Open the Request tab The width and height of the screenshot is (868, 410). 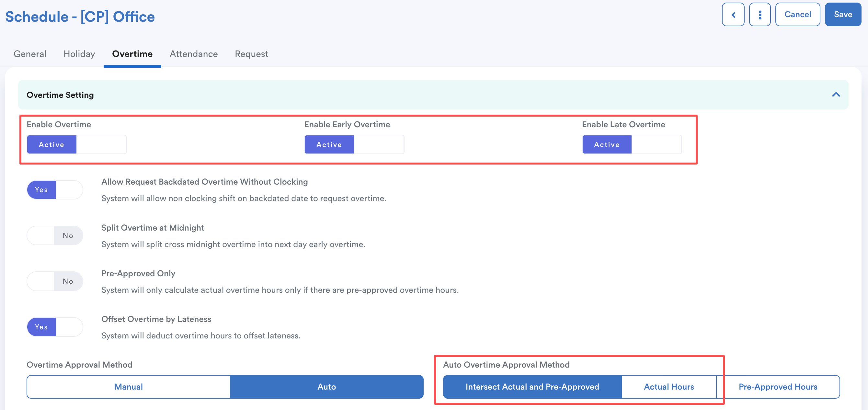tap(251, 54)
